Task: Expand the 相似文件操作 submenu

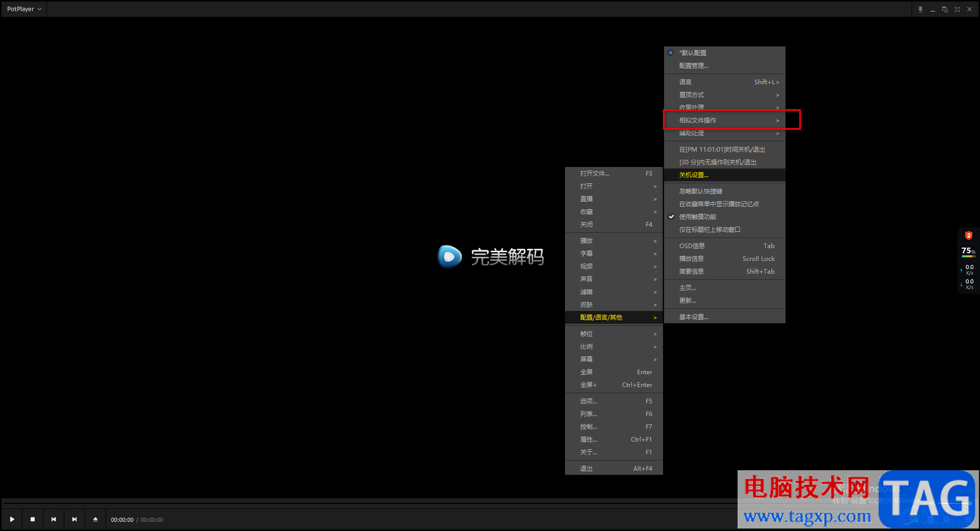Action: click(724, 120)
